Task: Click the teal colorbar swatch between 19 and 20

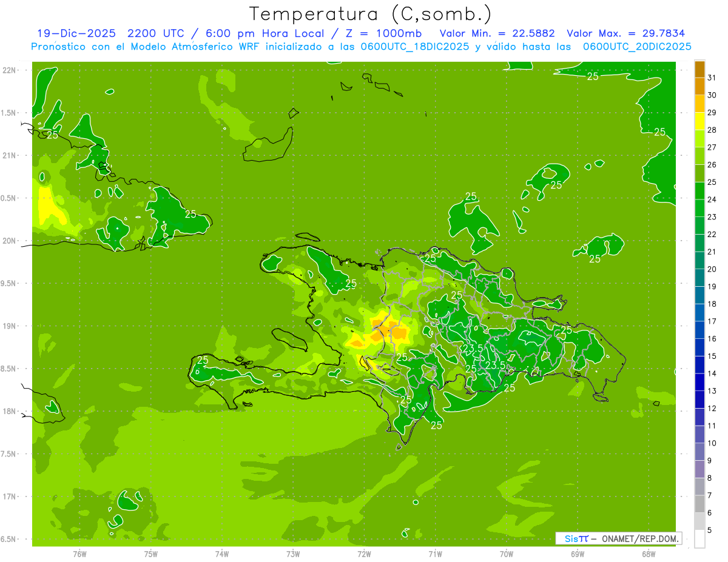Action: pos(699,277)
